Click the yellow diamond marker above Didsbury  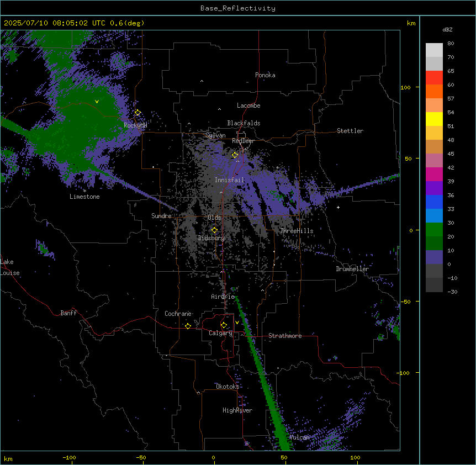point(214,230)
